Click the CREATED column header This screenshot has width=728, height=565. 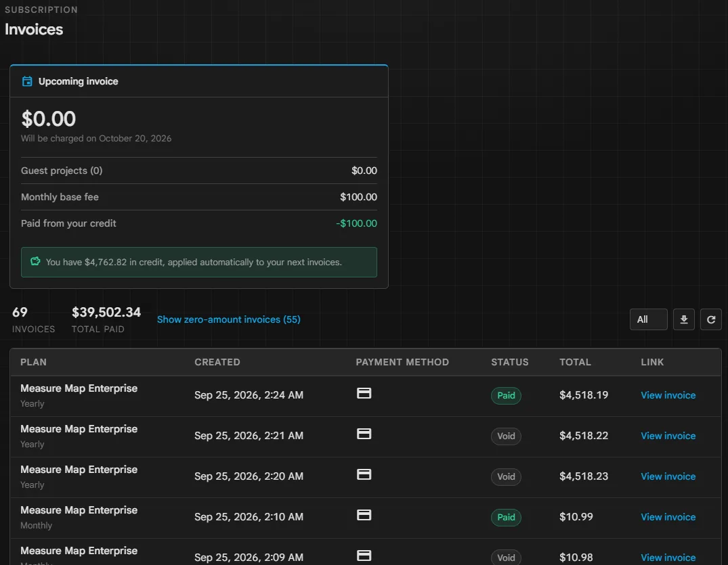(x=217, y=362)
